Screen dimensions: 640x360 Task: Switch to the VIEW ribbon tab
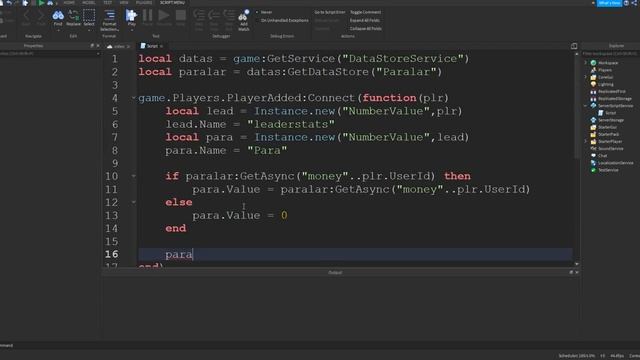pyautogui.click(x=124, y=2)
